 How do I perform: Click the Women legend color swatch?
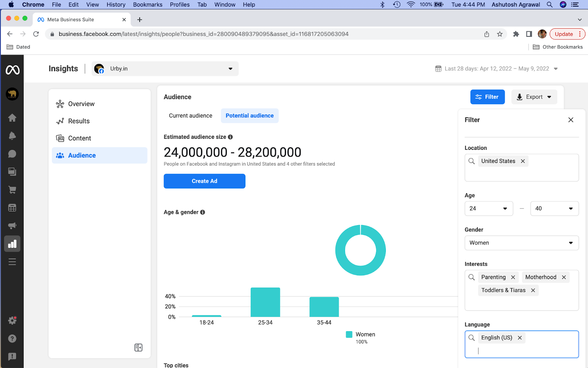pos(349,335)
